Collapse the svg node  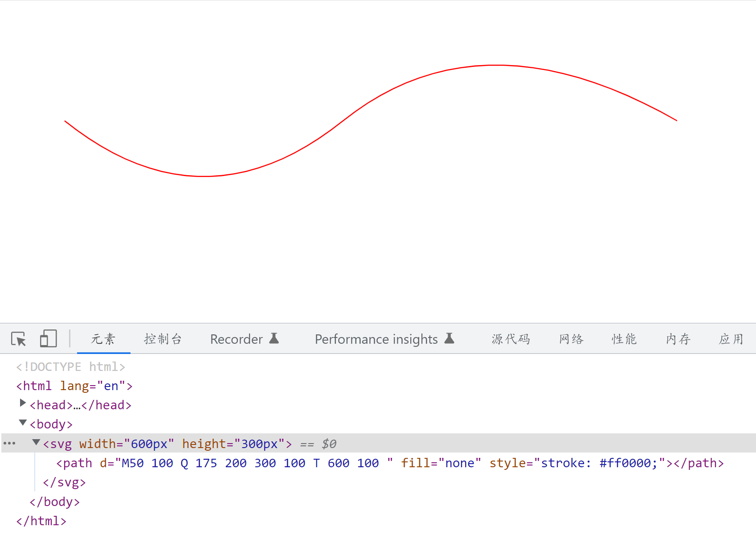click(36, 442)
